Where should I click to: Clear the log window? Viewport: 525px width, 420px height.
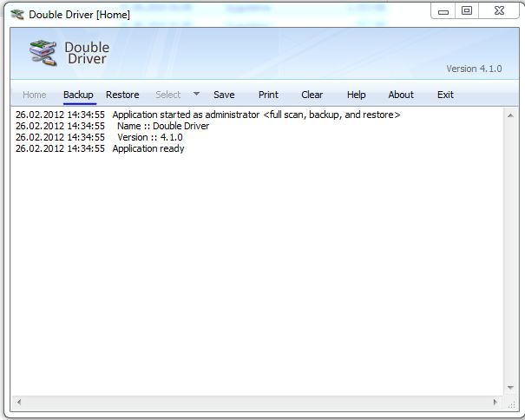tap(312, 95)
